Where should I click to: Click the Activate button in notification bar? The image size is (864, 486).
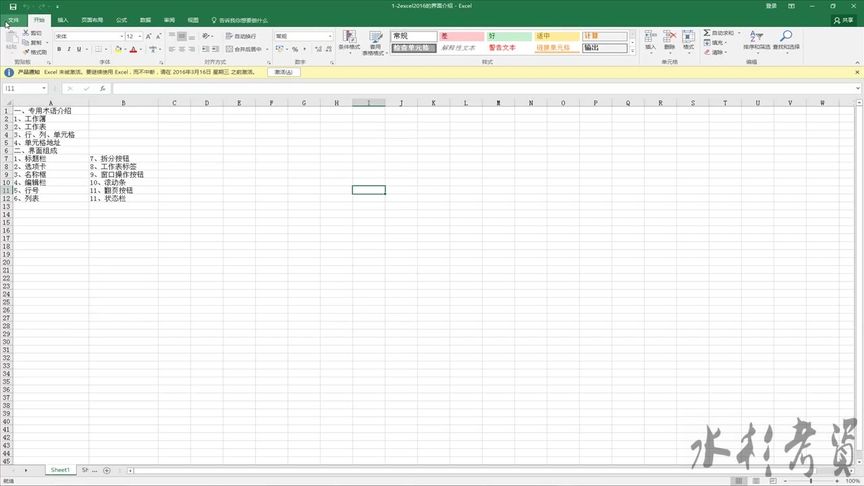tap(283, 72)
